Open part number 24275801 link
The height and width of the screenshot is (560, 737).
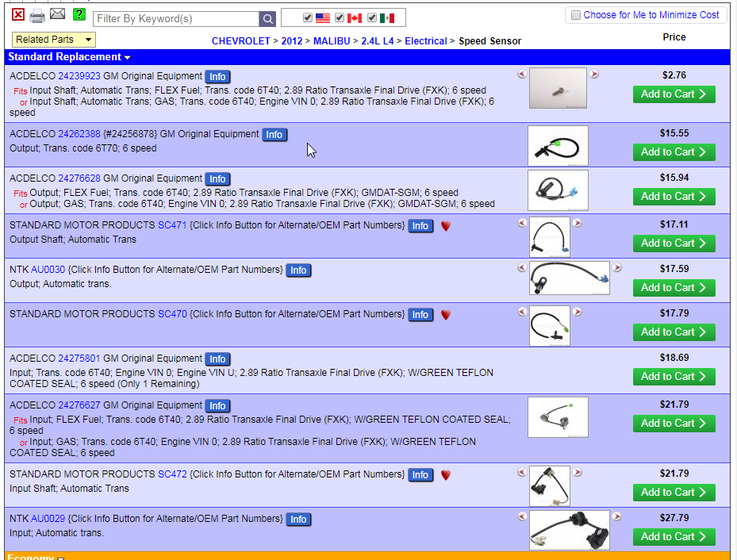coord(79,359)
